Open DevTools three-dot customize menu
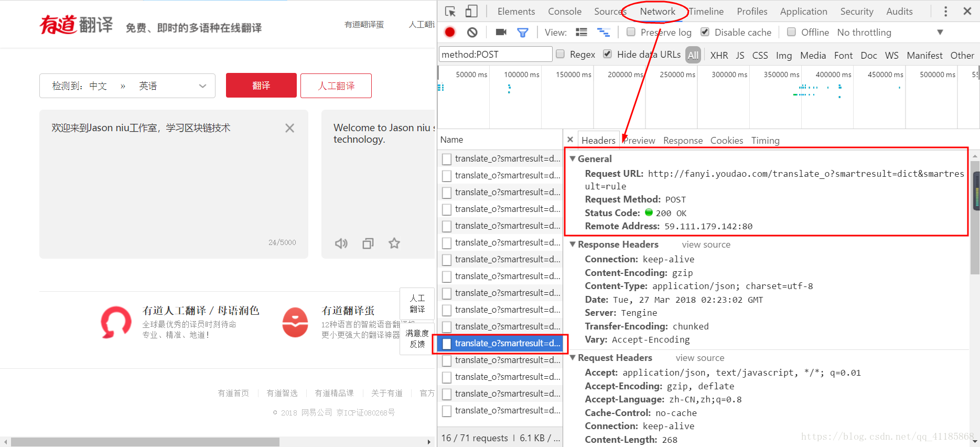980x447 pixels. pos(946,11)
